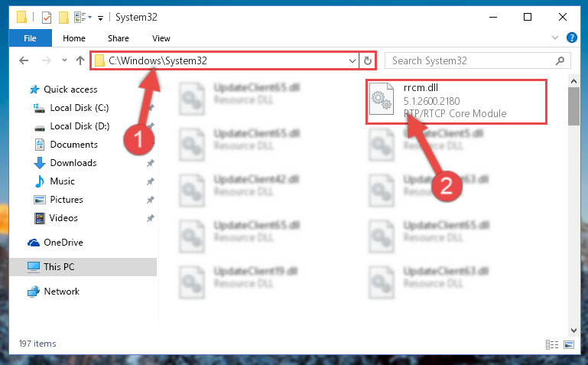Switch to large icons view

tap(569, 344)
